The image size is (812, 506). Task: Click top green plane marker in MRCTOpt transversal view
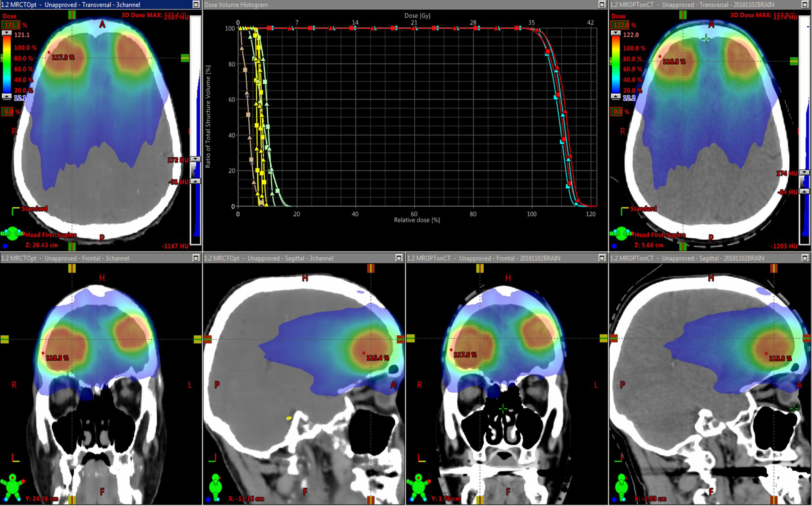[x=72, y=15]
